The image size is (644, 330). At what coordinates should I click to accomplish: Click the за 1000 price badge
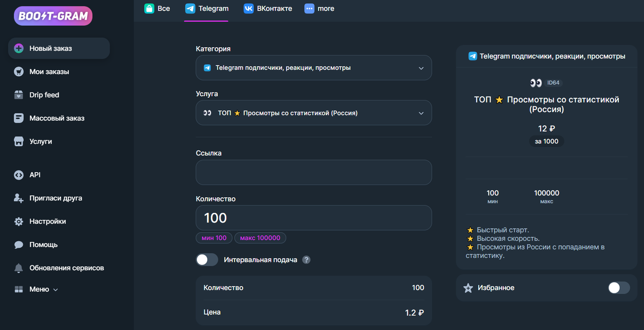click(546, 141)
